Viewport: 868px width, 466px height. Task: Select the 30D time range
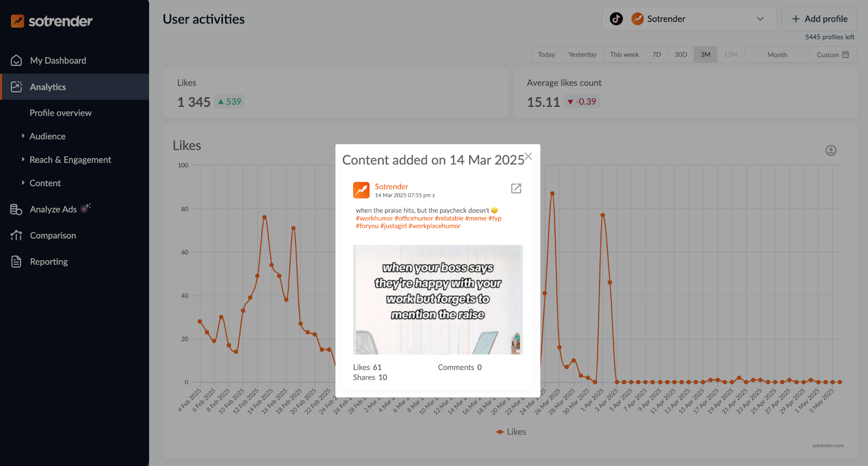680,55
